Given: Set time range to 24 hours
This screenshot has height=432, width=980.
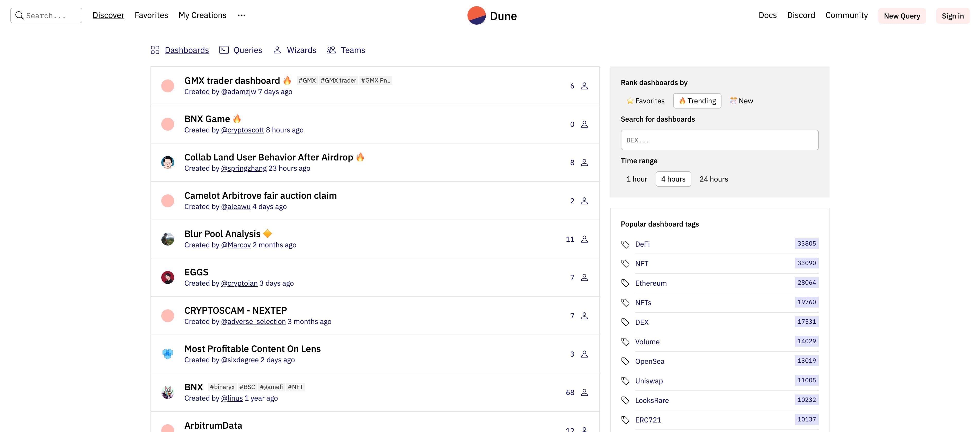Looking at the screenshot, I should (x=713, y=179).
